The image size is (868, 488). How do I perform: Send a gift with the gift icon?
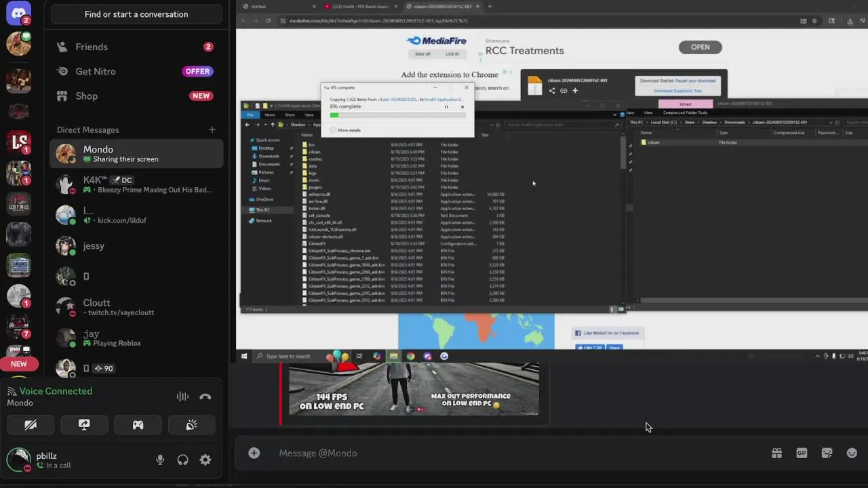coord(776,453)
